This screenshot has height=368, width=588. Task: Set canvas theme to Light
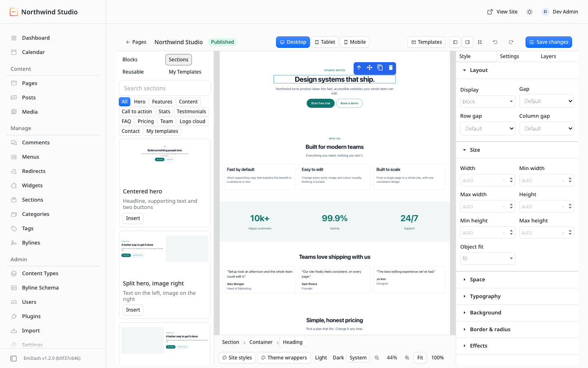(x=321, y=358)
